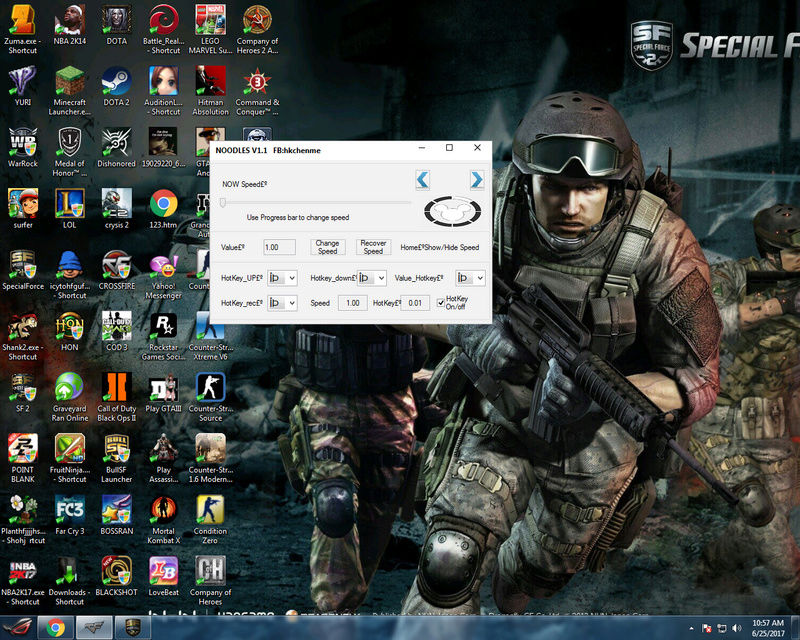This screenshot has width=800, height=640.
Task: Click the Mickey circle logo in NOODLES
Action: tap(453, 211)
